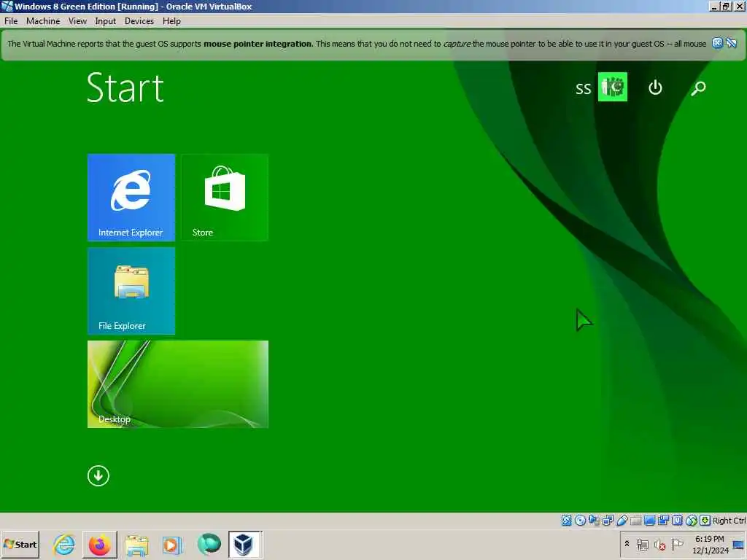Click the optical disk indicator

(x=580, y=521)
